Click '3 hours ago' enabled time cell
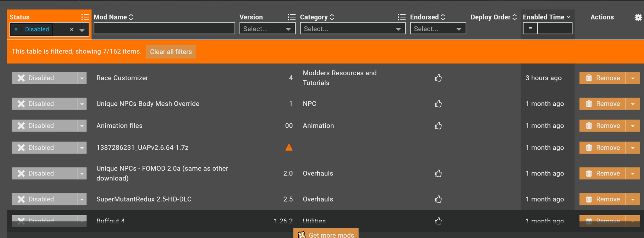Viewport: 644px width, 238px height. (x=543, y=78)
